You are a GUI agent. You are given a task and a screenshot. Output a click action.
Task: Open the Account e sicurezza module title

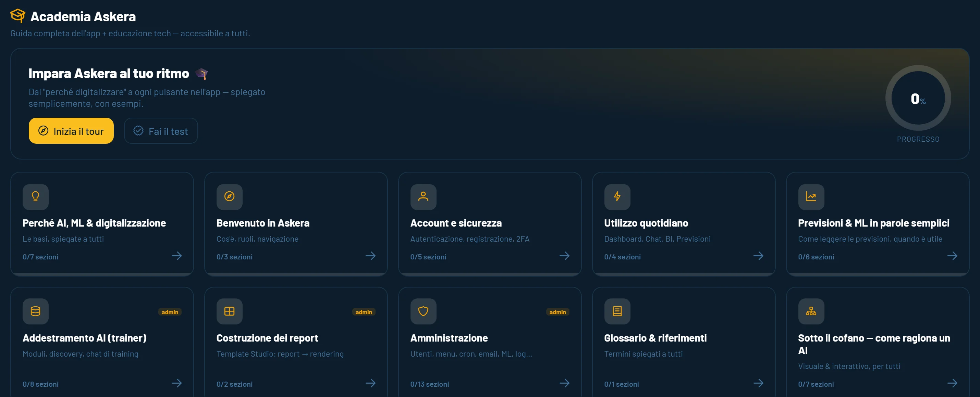(456, 223)
